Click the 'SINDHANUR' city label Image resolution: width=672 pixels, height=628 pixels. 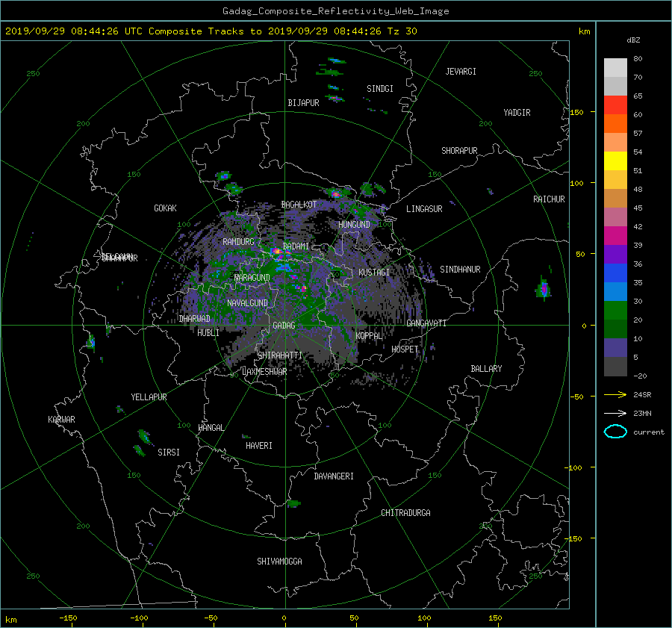pyautogui.click(x=460, y=270)
